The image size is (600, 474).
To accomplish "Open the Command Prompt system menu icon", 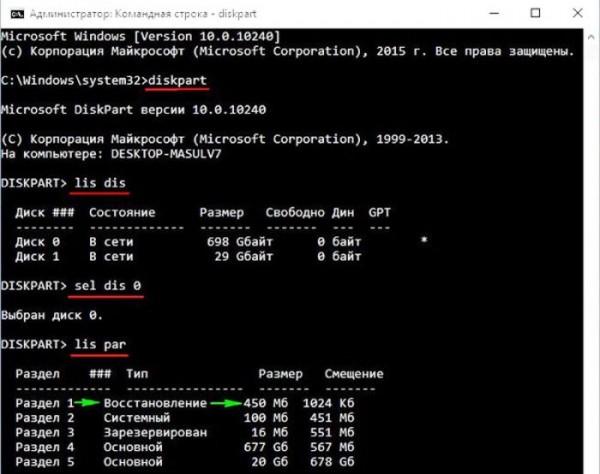I will tap(17, 14).
